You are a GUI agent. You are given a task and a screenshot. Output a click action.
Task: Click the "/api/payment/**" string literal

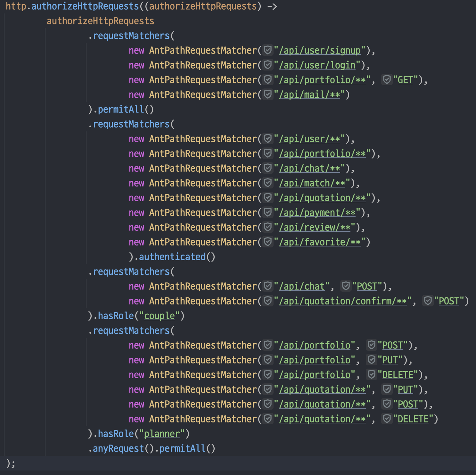(x=317, y=213)
